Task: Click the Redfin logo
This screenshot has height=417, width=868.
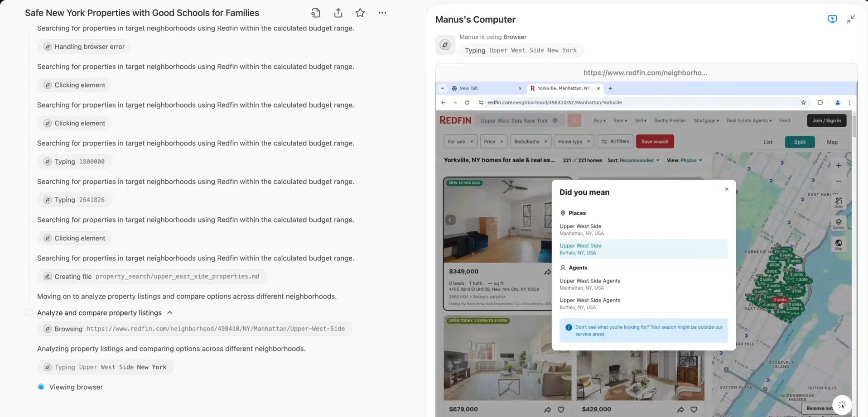Action: click(455, 120)
